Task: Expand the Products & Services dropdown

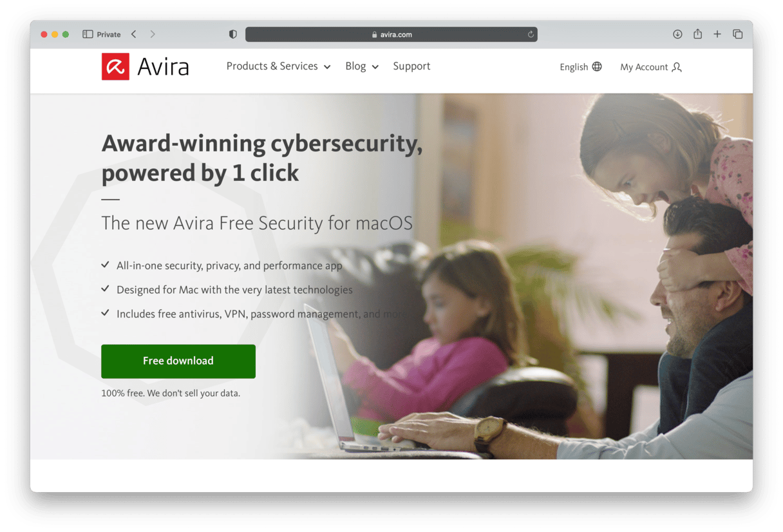Action: click(x=278, y=66)
